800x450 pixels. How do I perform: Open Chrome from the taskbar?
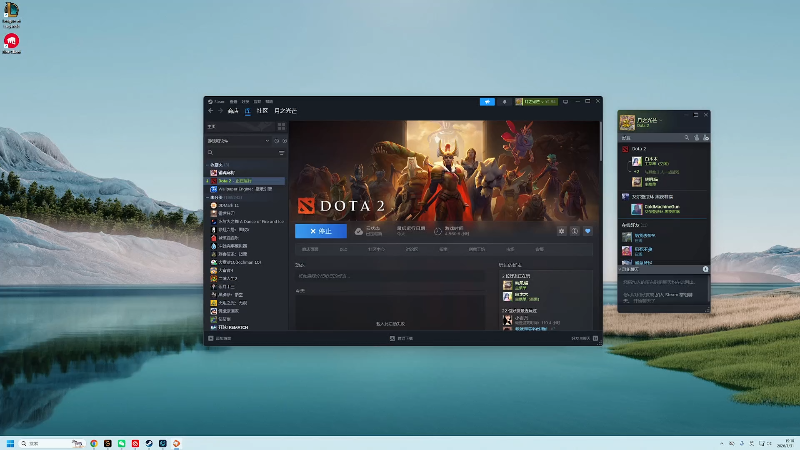94,443
